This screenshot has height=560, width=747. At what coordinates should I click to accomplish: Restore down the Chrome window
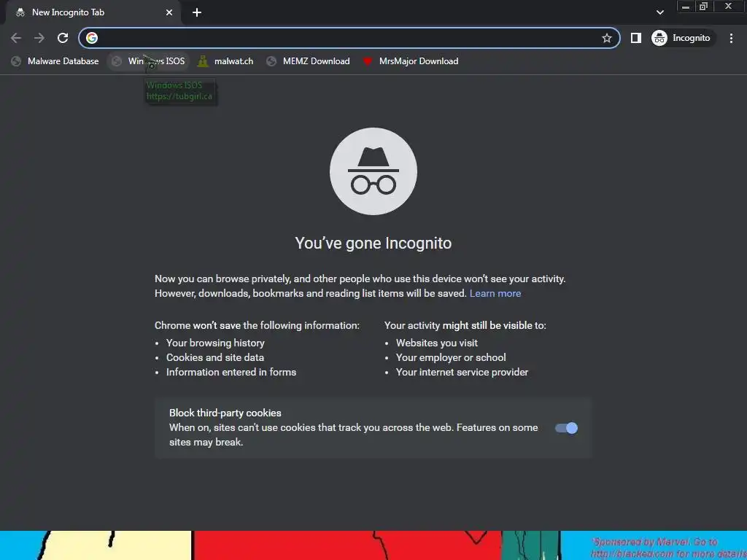click(703, 7)
